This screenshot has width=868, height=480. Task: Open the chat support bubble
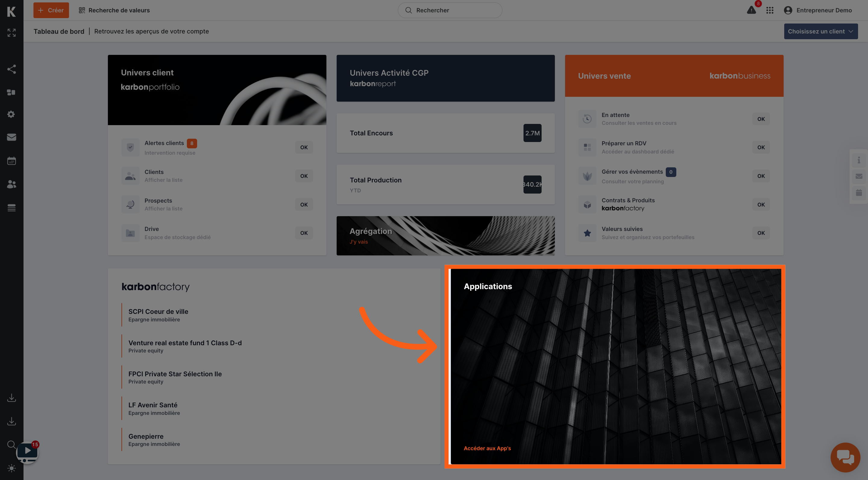(x=845, y=457)
